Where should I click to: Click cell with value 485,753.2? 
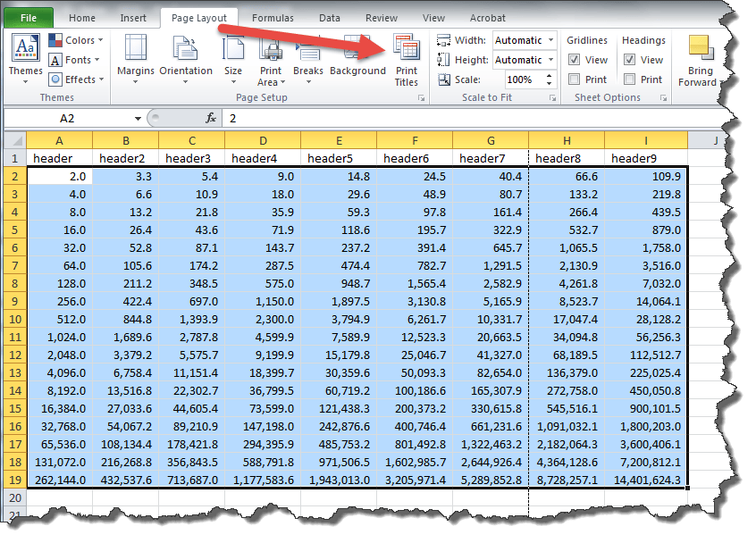click(x=339, y=444)
